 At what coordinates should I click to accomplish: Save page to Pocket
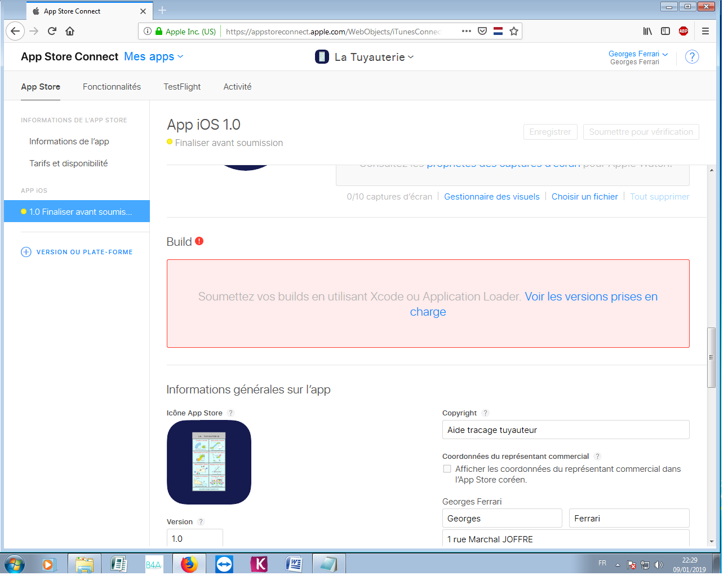pyautogui.click(x=482, y=31)
